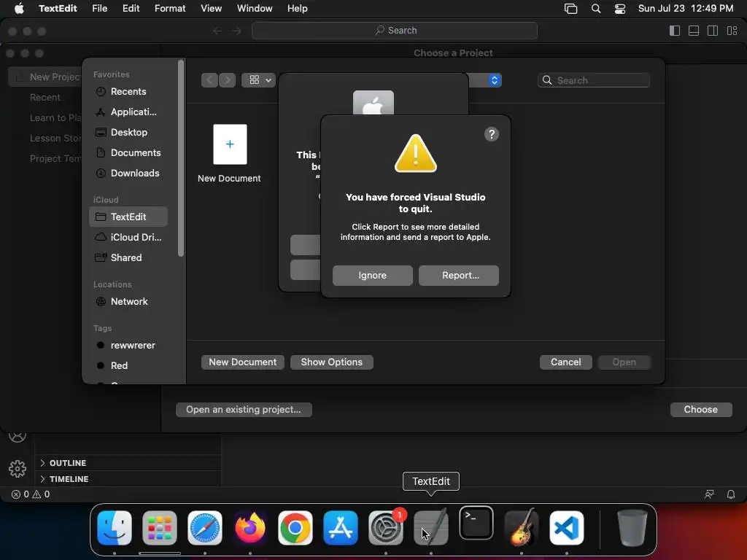Open the help question mark in alert
This screenshot has width=747, height=560.
coord(491,134)
